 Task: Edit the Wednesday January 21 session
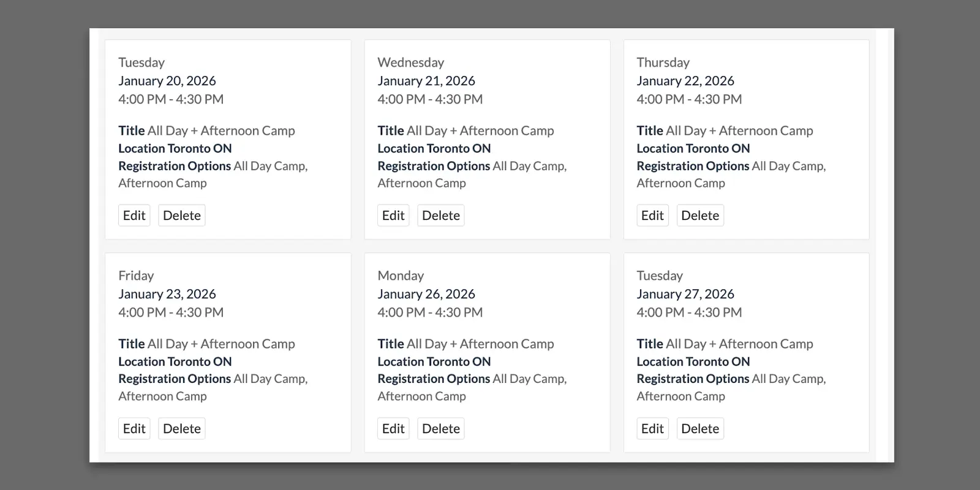(x=393, y=216)
